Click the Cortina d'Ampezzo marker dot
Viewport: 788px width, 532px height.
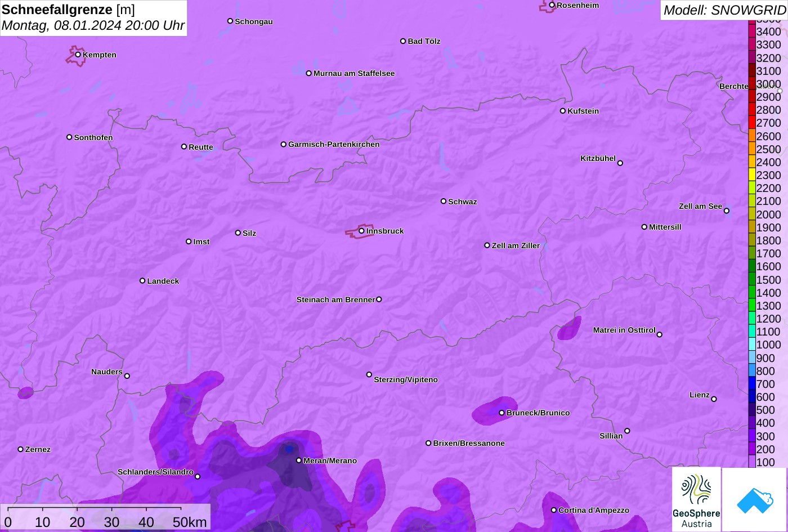tap(554, 510)
